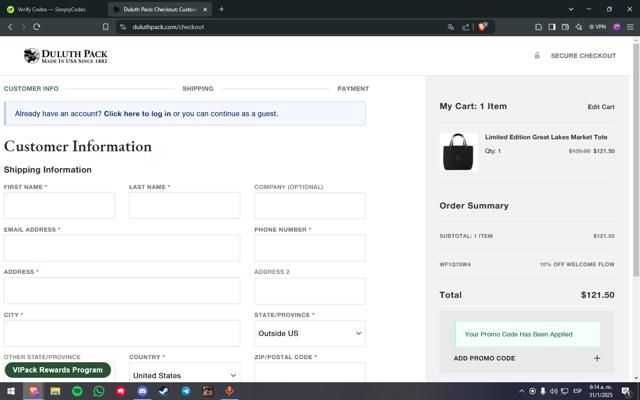Image resolution: width=640 pixels, height=400 pixels.
Task: Reload the checkout page
Action: pos(37,27)
